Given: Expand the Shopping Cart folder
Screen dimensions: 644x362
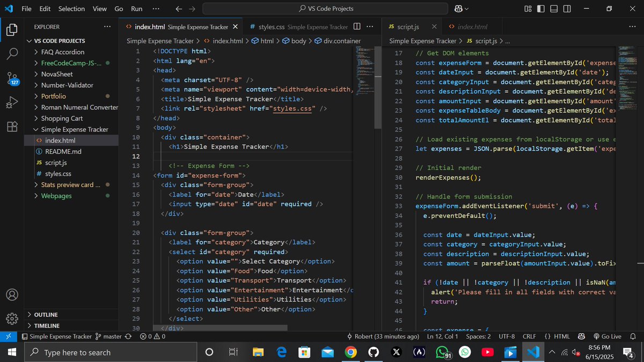Looking at the screenshot, I should [x=71, y=119].
